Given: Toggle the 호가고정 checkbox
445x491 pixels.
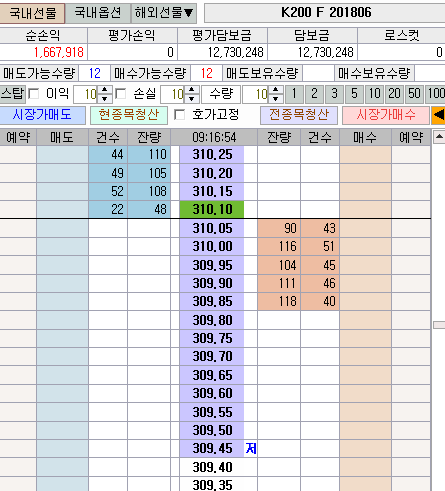Looking at the screenshot, I should click(x=180, y=115).
